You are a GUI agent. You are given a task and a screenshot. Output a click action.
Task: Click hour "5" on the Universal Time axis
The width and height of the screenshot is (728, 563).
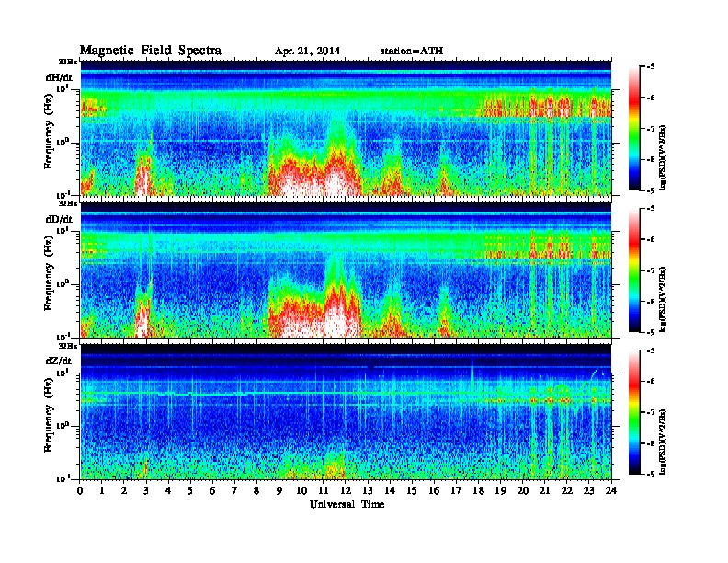(190, 490)
